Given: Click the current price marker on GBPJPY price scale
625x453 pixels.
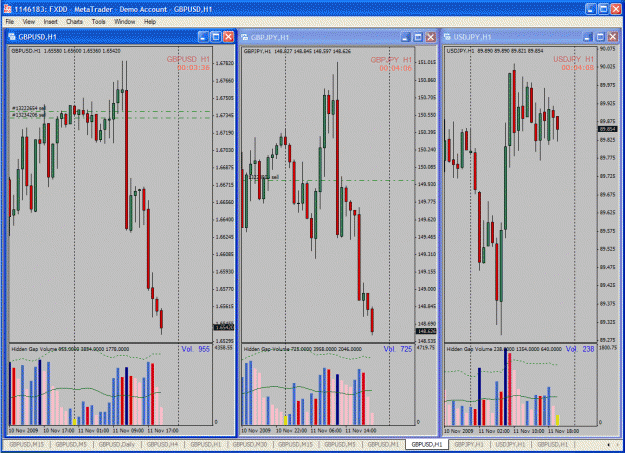Looking at the screenshot, I should coord(426,331).
